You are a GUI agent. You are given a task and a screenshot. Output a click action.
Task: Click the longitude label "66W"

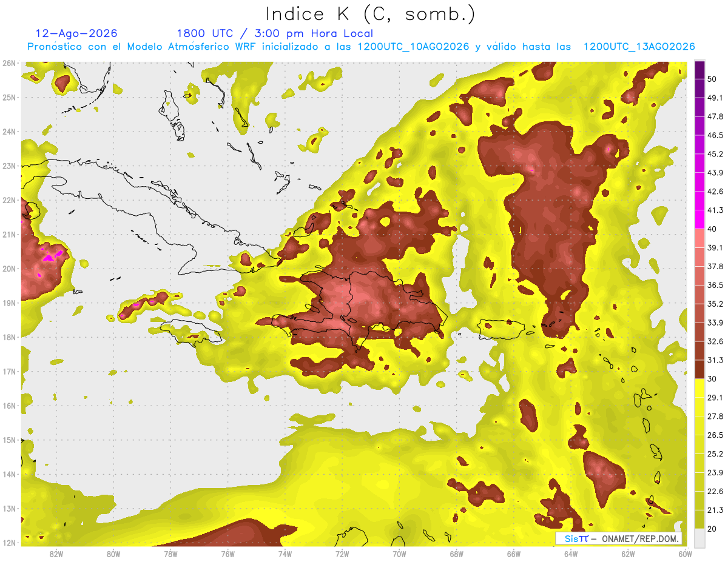[514, 554]
